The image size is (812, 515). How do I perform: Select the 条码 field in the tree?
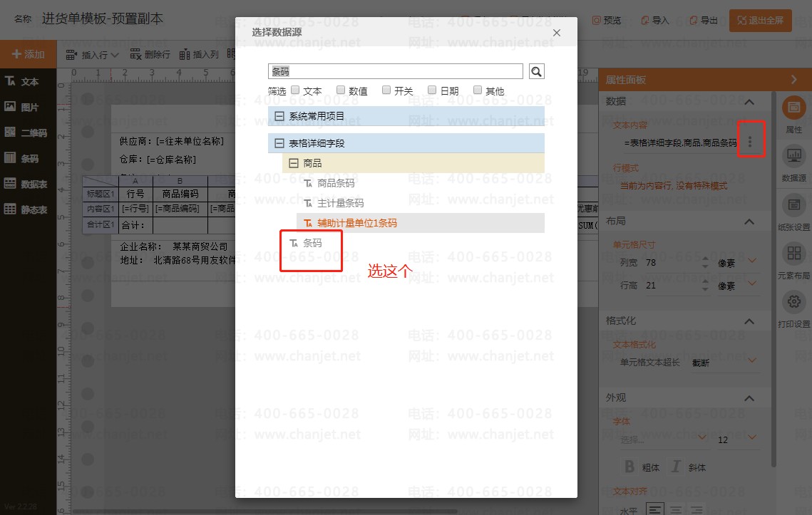(312, 243)
